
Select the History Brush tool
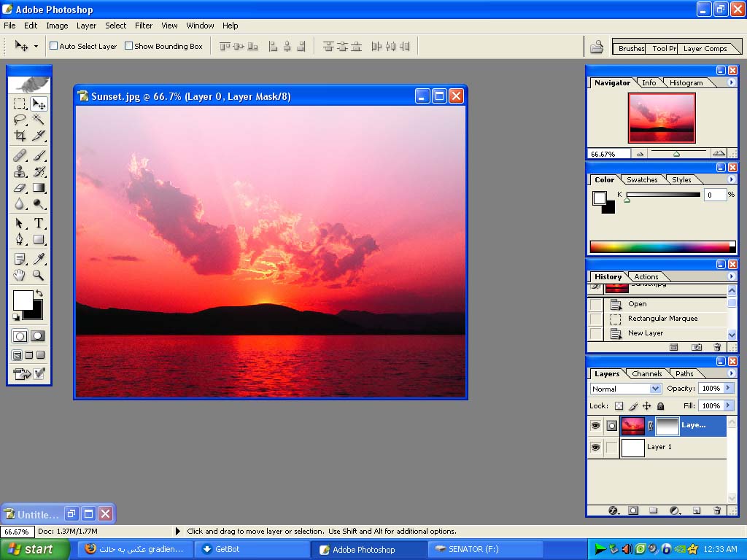(x=38, y=171)
